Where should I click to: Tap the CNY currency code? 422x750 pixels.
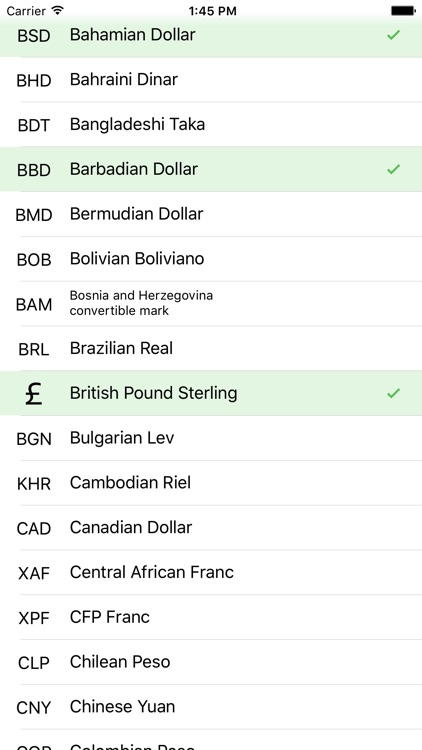33,707
